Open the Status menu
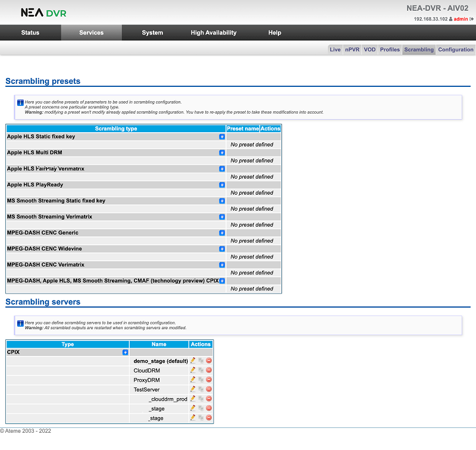 pos(30,33)
